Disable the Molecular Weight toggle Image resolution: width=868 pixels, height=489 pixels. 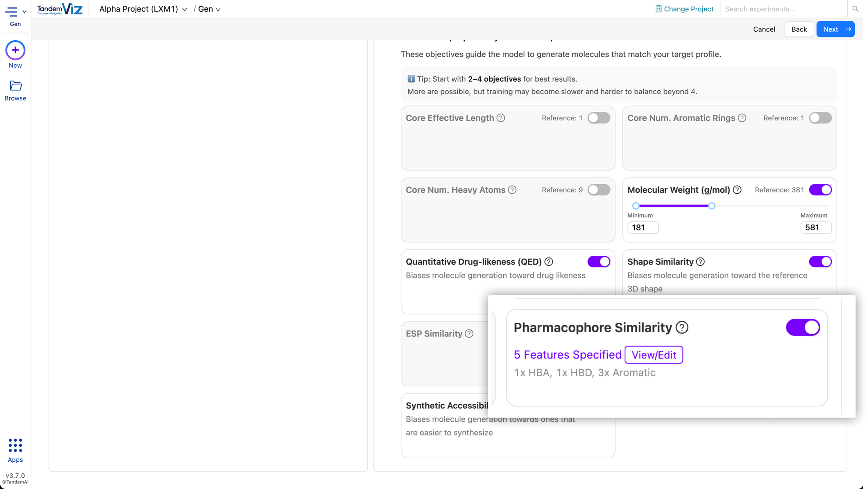point(820,190)
